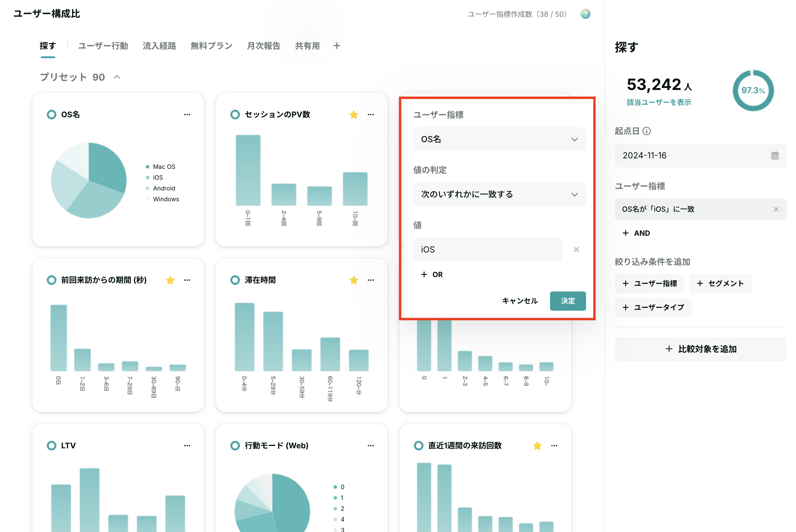Collapse the プリセット 90 section

pyautogui.click(x=117, y=77)
